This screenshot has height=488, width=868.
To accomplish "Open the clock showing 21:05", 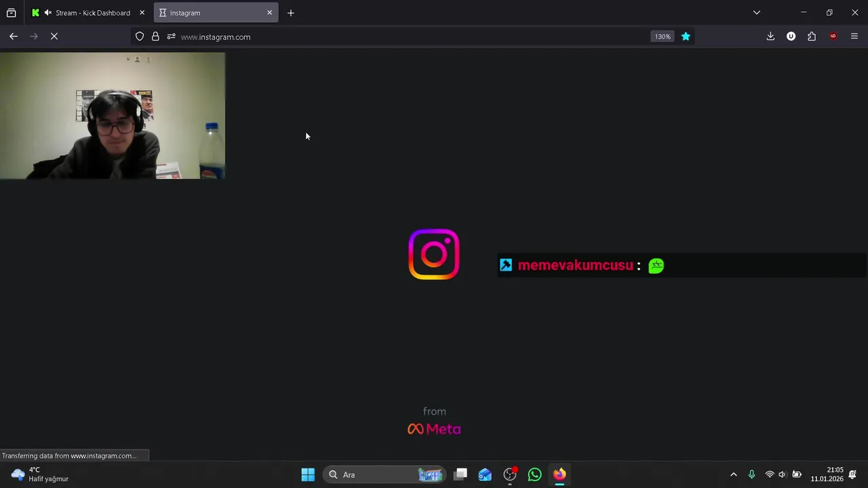I will tap(827, 474).
